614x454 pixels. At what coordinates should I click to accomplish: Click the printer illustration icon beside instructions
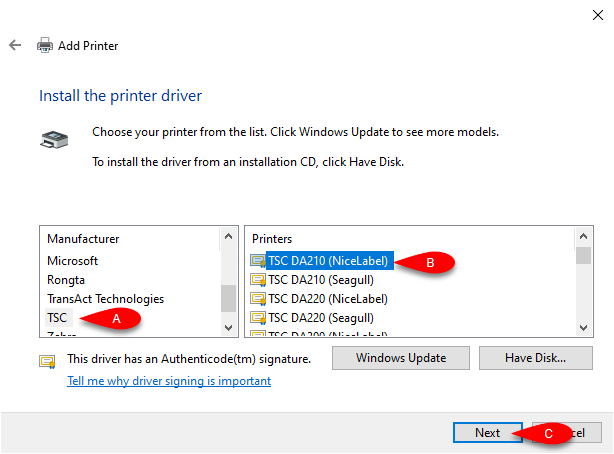pyautogui.click(x=54, y=140)
